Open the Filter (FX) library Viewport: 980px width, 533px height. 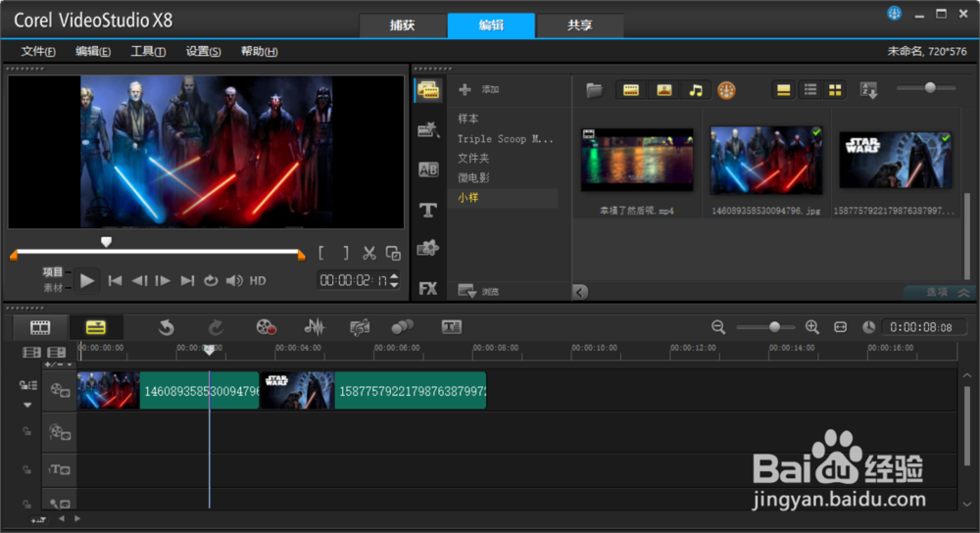coord(428,289)
